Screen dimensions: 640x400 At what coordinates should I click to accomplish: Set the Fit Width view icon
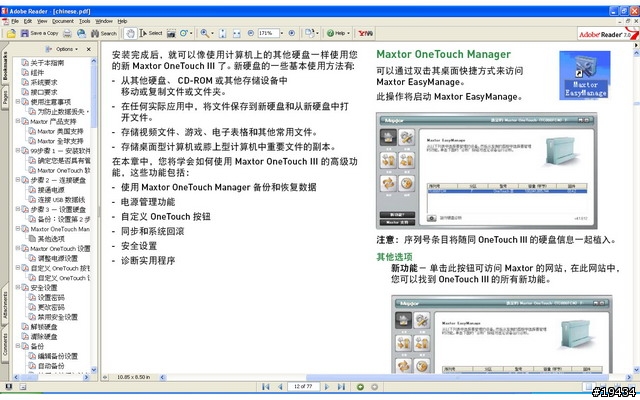tap(237, 33)
